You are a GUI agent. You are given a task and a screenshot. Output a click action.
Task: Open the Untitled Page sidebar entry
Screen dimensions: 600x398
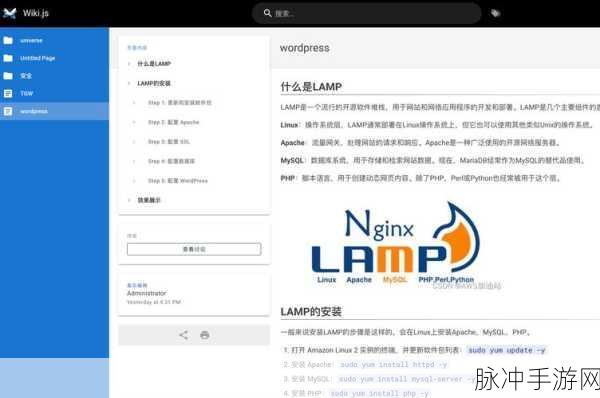click(54, 58)
